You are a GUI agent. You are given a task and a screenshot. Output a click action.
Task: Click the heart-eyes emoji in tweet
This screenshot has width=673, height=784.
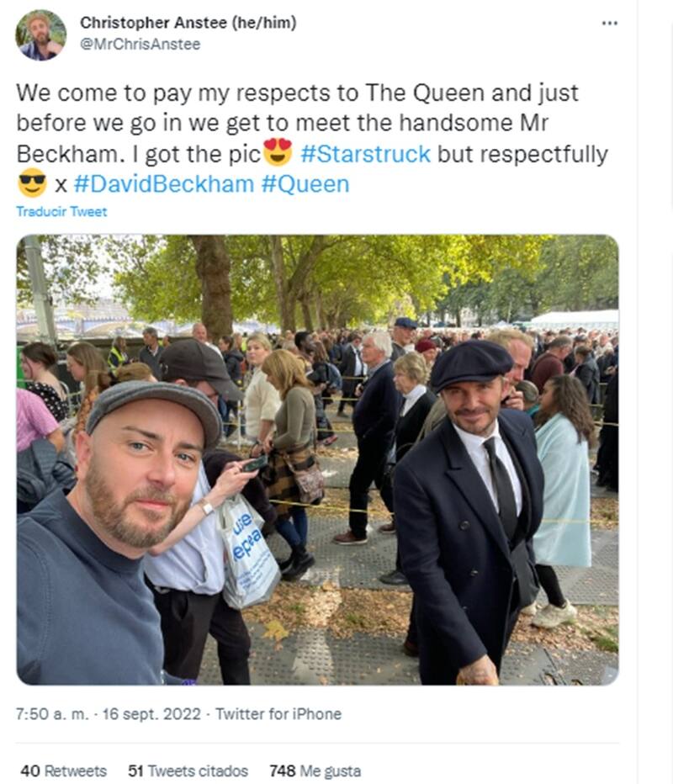point(278,152)
